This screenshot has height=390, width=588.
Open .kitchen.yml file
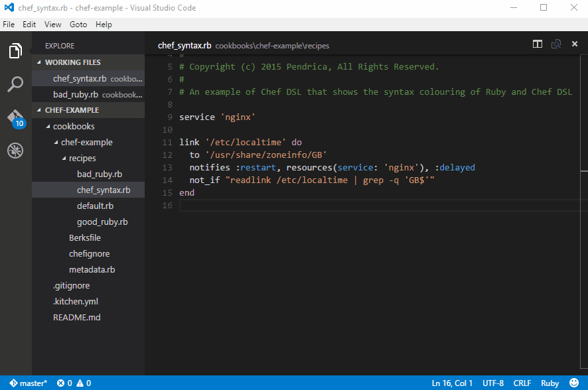(88, 302)
